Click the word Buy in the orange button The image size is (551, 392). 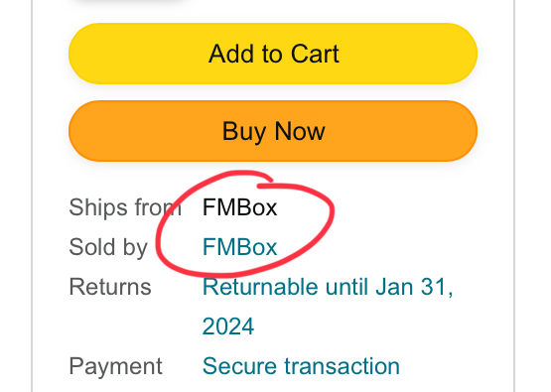pos(244,132)
